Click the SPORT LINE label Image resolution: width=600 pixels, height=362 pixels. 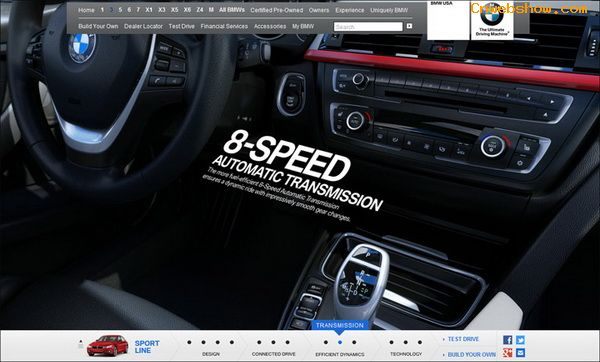pyautogui.click(x=147, y=347)
